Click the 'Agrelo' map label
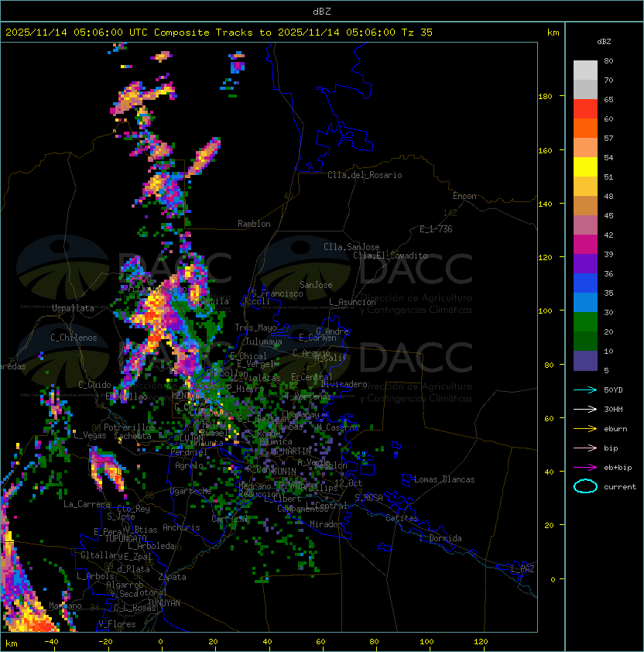 189,465
